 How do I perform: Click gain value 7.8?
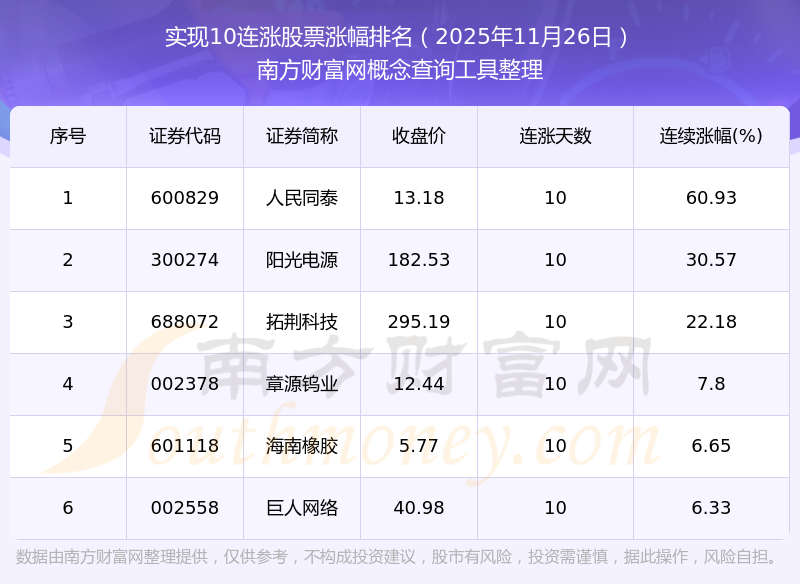(x=711, y=384)
